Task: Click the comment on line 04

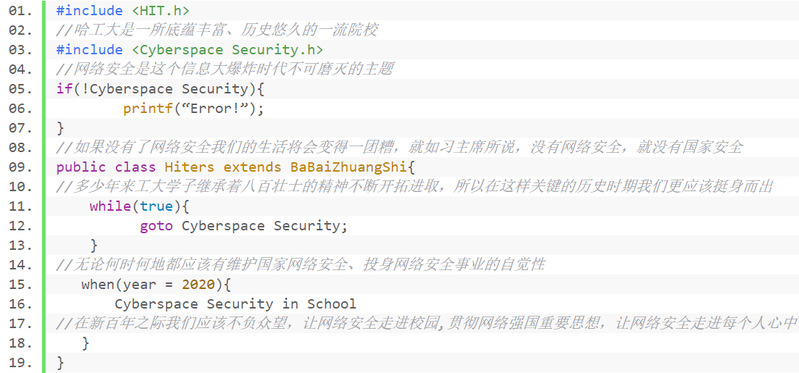Action: pyautogui.click(x=225, y=69)
